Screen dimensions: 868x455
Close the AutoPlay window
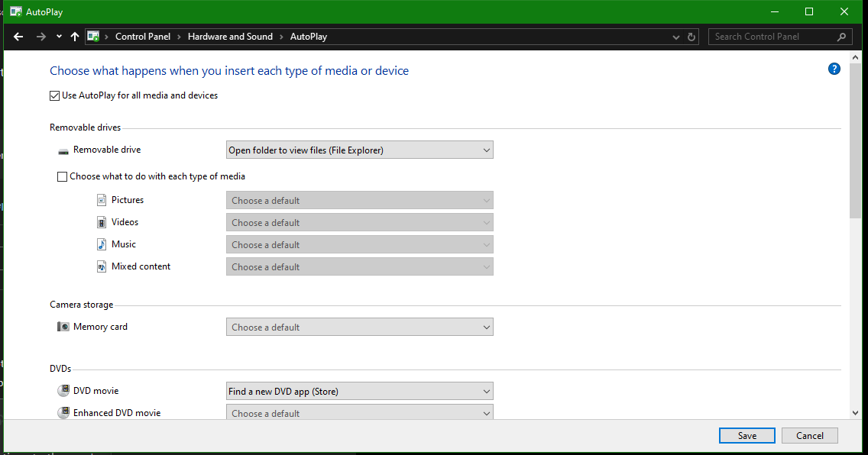pyautogui.click(x=844, y=11)
